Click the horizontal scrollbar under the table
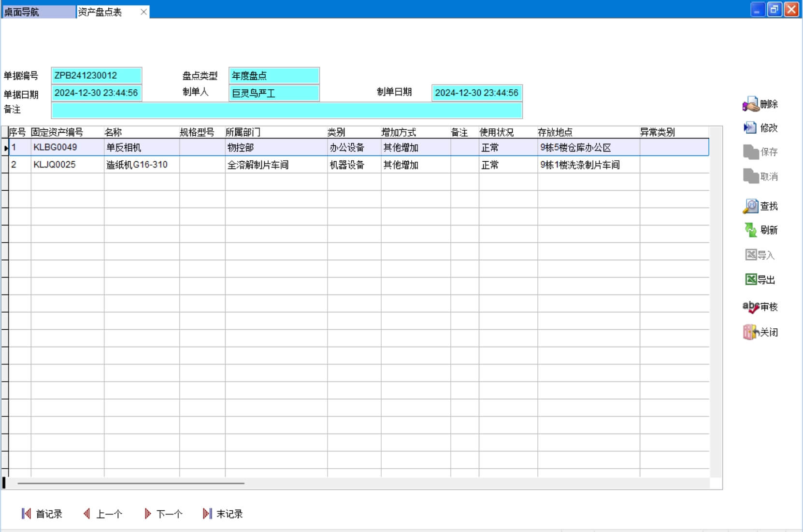Screen dimensions: 803x532 click(x=130, y=483)
